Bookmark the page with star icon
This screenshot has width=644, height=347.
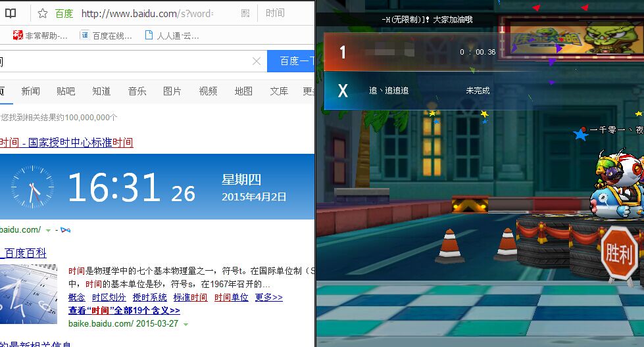42,14
